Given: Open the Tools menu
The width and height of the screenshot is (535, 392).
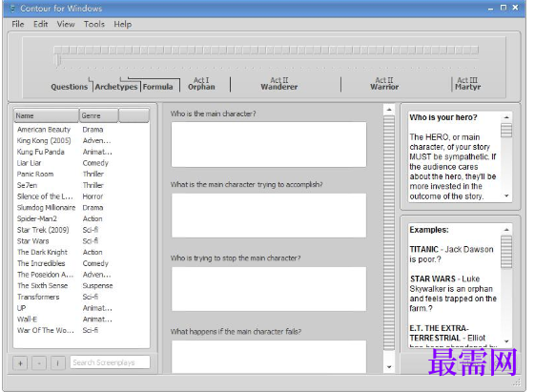Looking at the screenshot, I should pos(94,24).
